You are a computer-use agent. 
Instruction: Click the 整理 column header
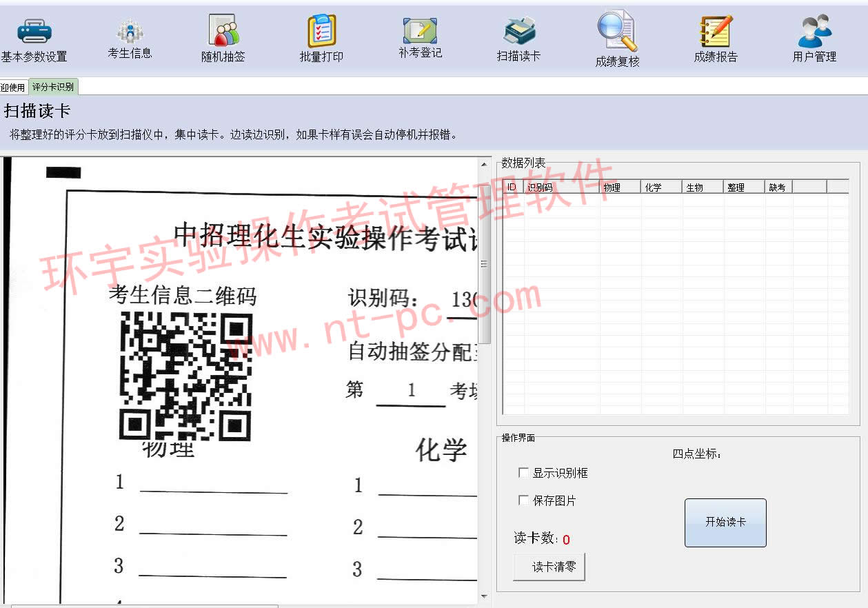745,187
